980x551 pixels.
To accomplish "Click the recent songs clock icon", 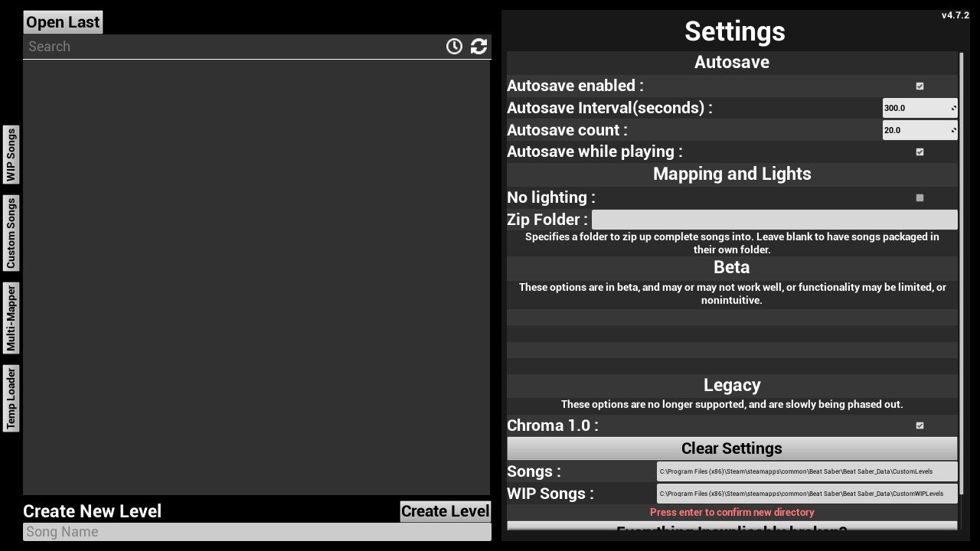I will click(454, 46).
